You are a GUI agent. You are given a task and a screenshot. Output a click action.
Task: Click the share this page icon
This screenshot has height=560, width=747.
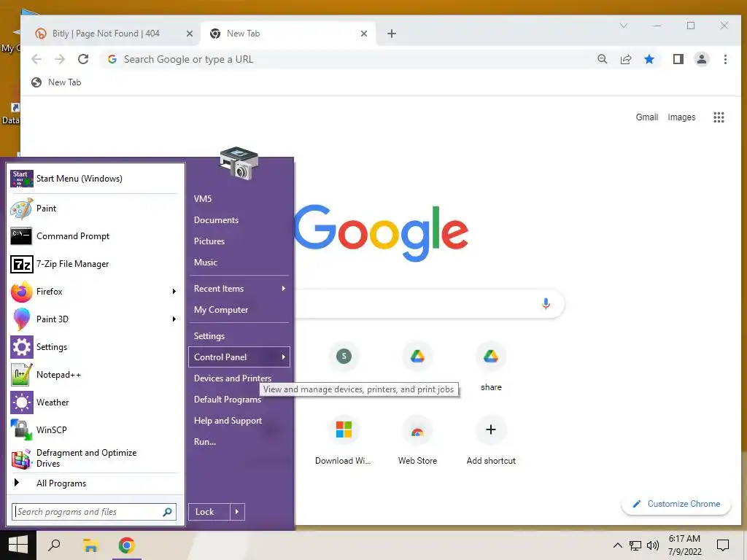click(x=625, y=59)
